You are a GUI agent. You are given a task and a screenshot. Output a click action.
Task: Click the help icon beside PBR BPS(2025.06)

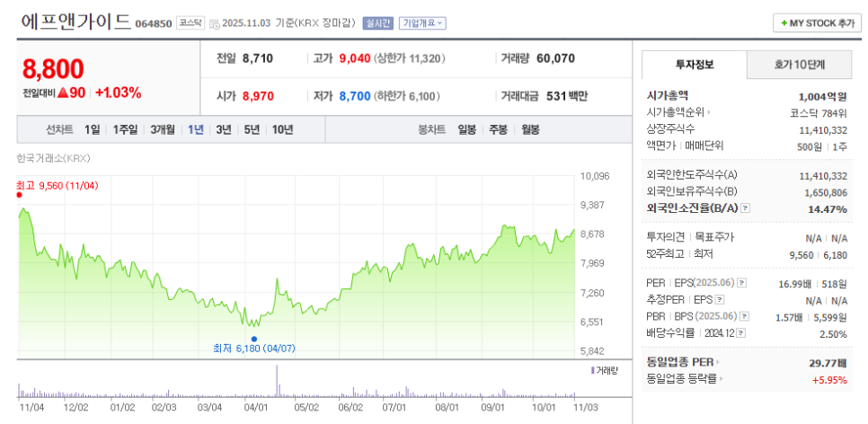pyautogui.click(x=745, y=316)
